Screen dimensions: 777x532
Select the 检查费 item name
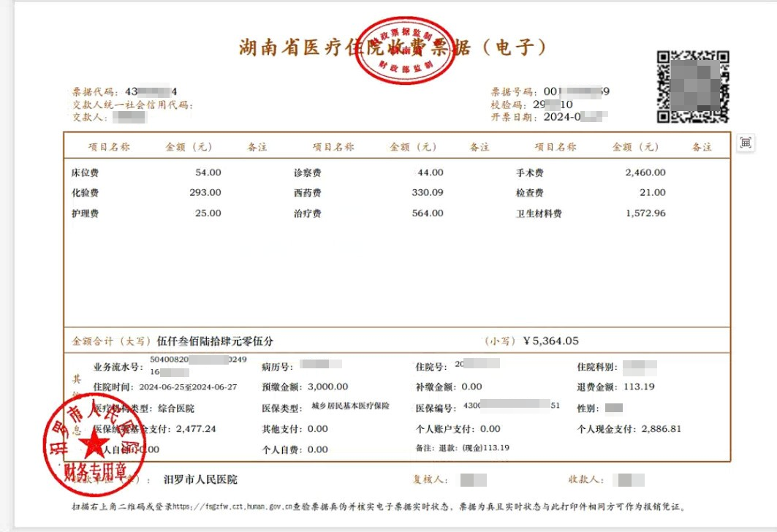[x=530, y=193]
